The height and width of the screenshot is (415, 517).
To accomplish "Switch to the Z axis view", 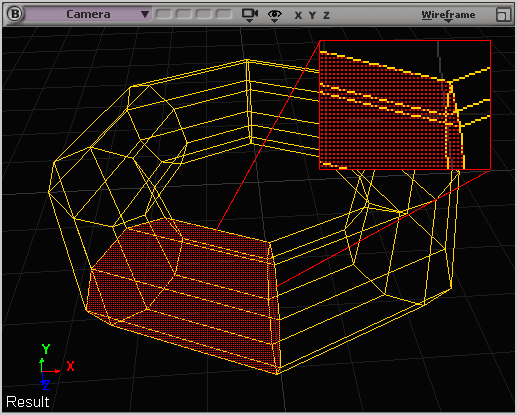I will (x=326, y=15).
